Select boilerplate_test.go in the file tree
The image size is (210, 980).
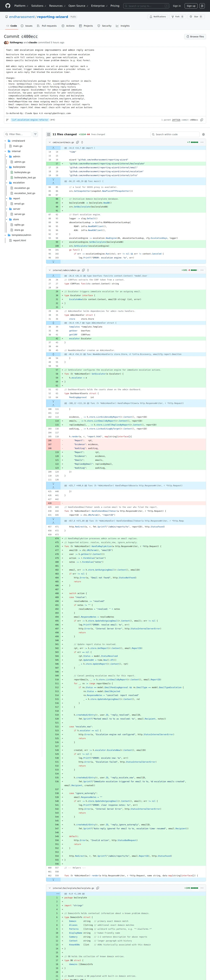click(25, 178)
